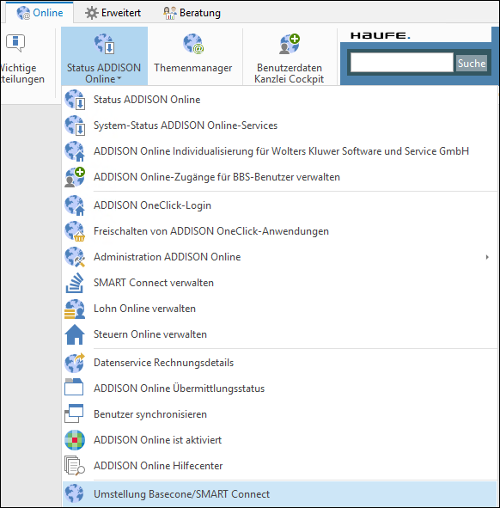Click blue house icon beside Steuern Online
The height and width of the screenshot is (508, 500).
click(x=75, y=334)
